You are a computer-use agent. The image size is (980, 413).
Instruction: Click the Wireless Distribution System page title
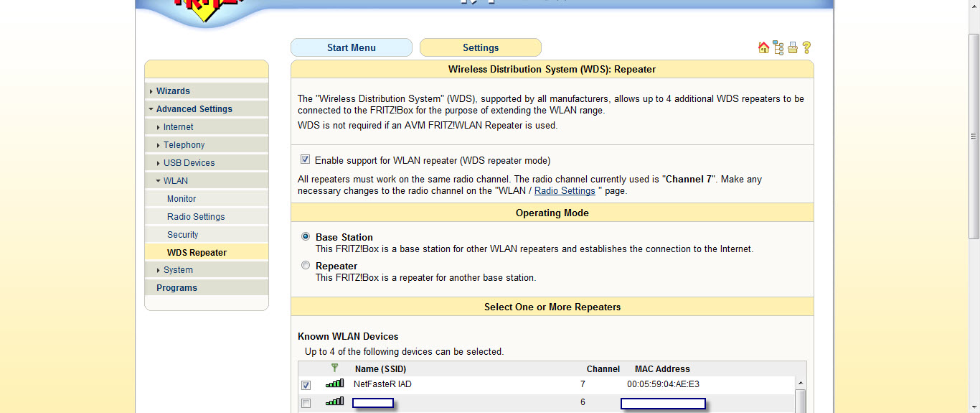(552, 69)
